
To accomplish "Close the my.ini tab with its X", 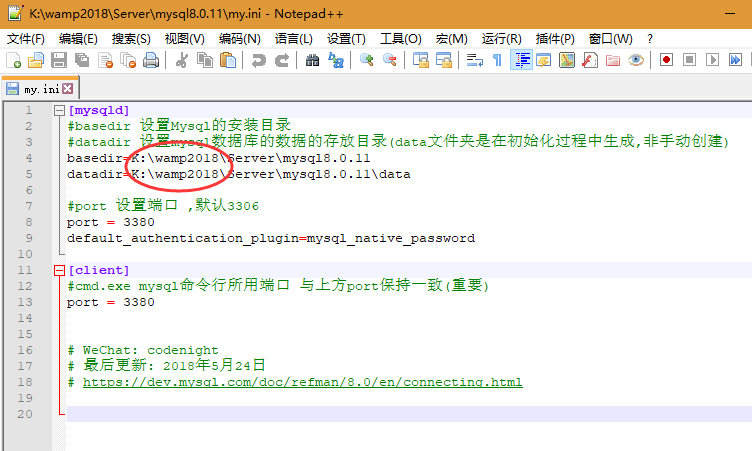I will (68, 89).
